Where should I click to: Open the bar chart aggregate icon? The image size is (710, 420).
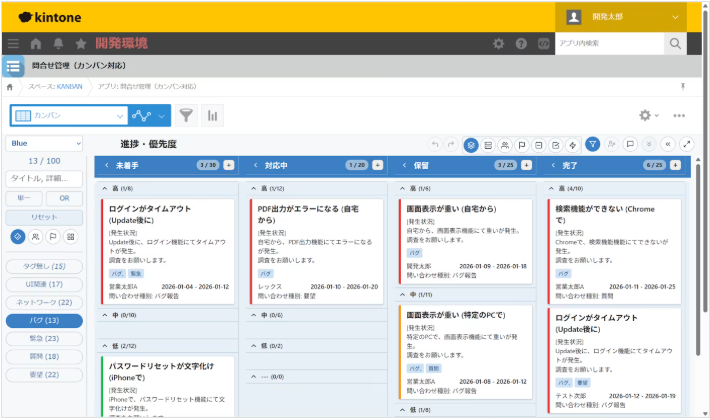[x=212, y=115]
